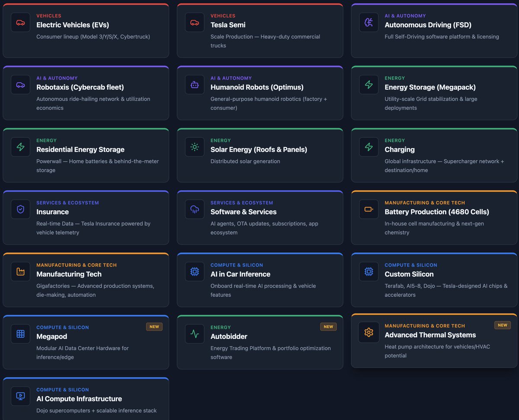Click the Autobidder title
Image resolution: width=519 pixels, height=420 pixels.
(x=229, y=336)
